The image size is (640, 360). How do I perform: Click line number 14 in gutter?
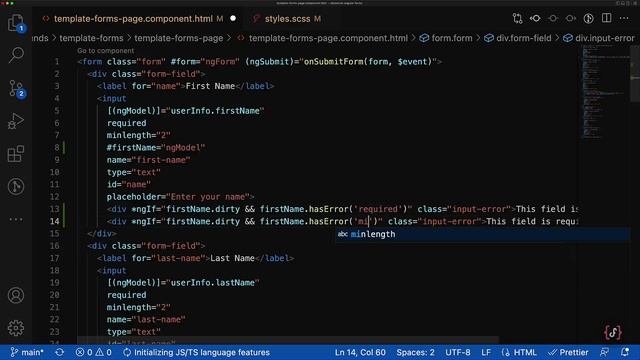click(x=54, y=221)
